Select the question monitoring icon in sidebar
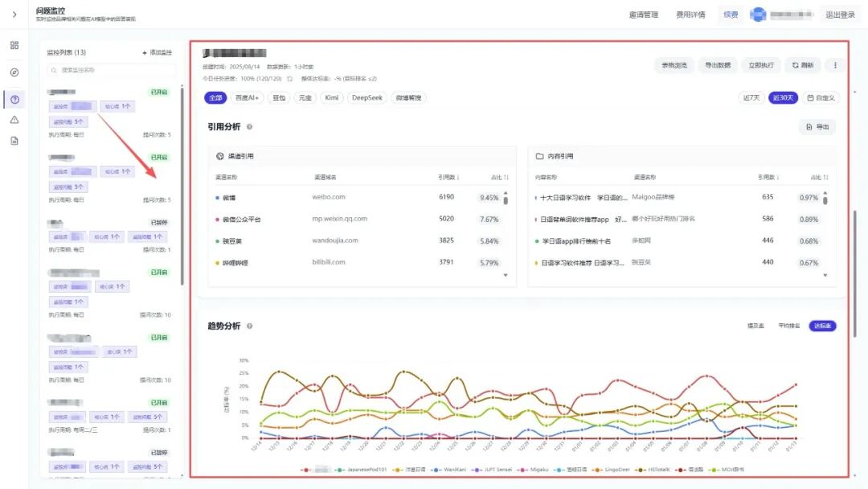 (14, 100)
